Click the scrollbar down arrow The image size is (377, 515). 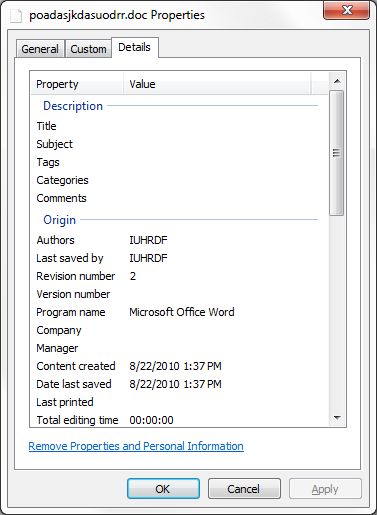click(337, 417)
